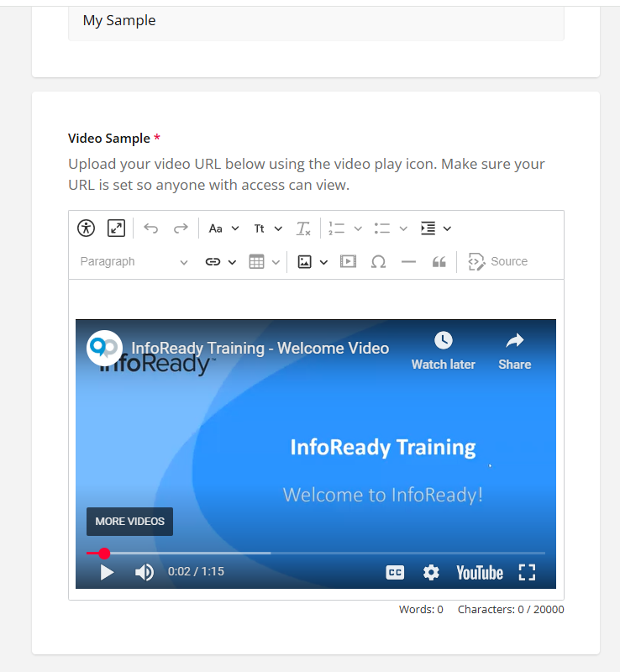Insert a horizontal line
Image resolution: width=620 pixels, height=672 pixels.
pos(408,261)
